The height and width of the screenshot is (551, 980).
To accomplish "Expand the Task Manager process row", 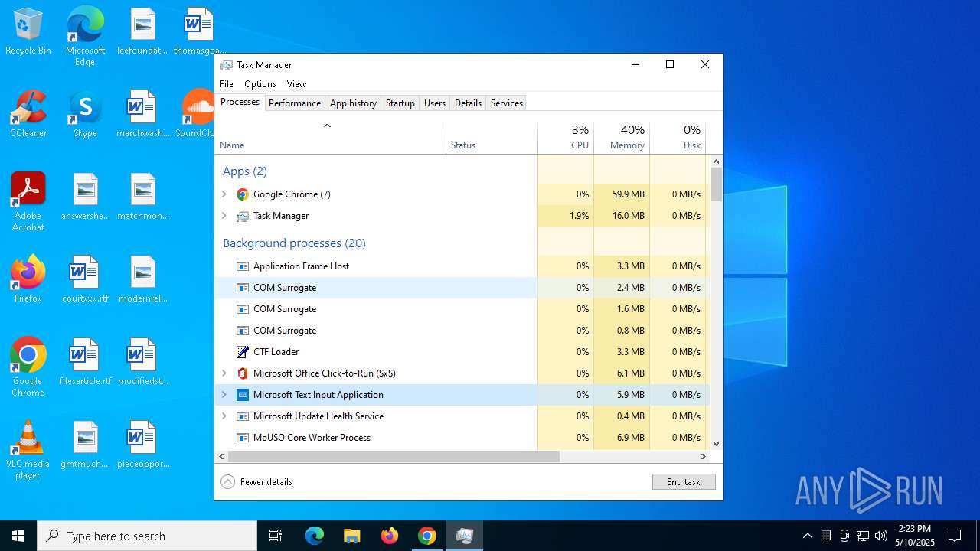I will pos(224,216).
